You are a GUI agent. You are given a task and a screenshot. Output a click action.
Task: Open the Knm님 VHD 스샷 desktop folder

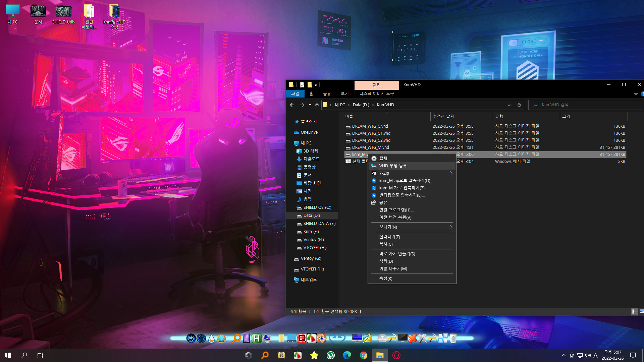114,17
